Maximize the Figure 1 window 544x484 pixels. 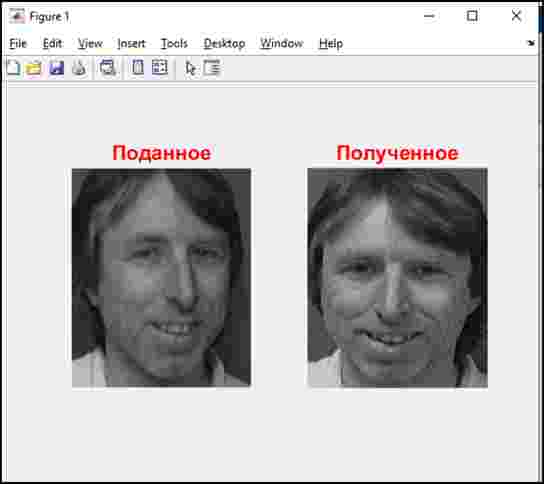[x=472, y=16]
